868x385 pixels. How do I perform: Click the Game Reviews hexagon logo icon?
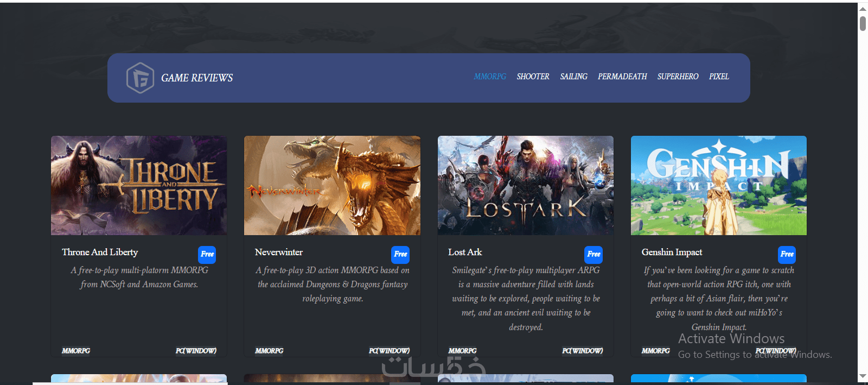pos(140,78)
